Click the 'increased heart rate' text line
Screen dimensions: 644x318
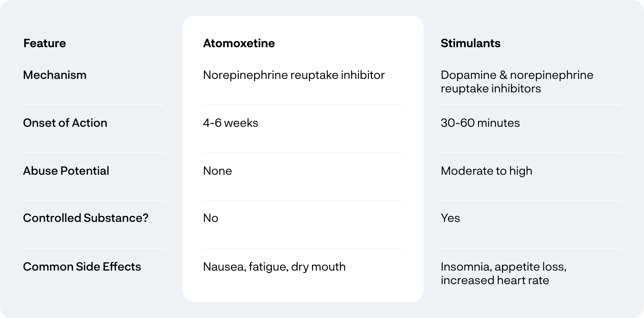click(495, 280)
